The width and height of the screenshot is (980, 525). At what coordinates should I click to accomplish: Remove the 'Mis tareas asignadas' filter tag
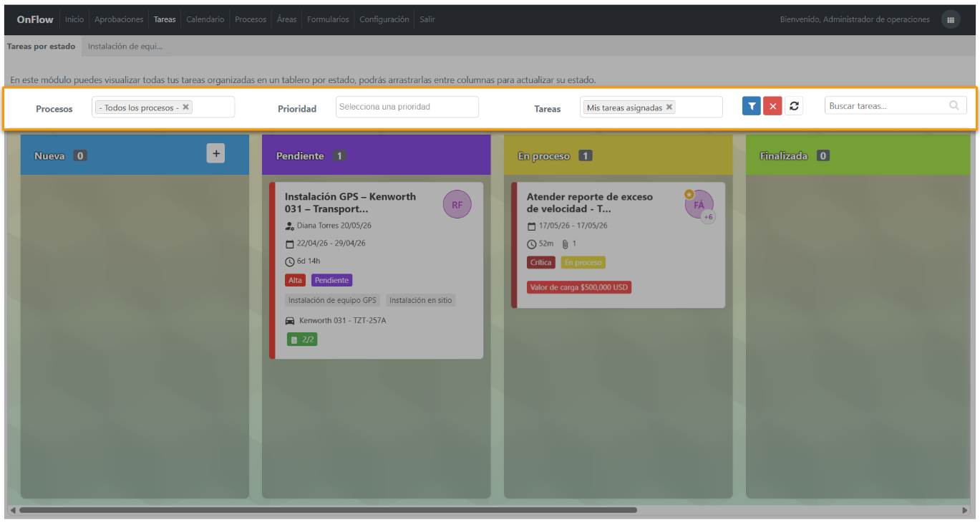[x=669, y=107]
